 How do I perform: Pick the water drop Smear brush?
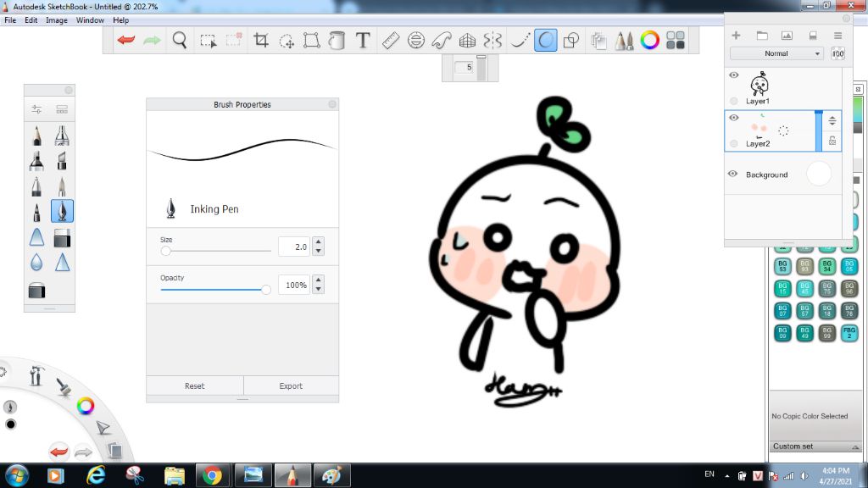pos(36,263)
